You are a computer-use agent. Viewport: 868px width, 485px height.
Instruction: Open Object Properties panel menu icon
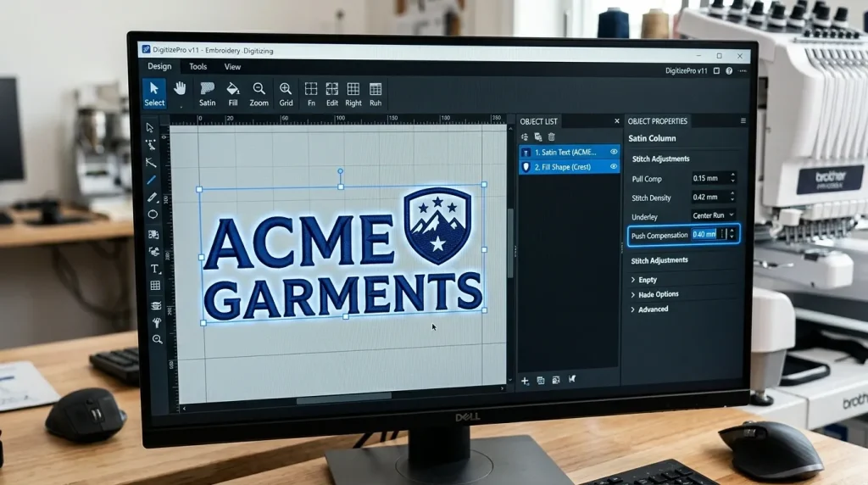pyautogui.click(x=743, y=120)
